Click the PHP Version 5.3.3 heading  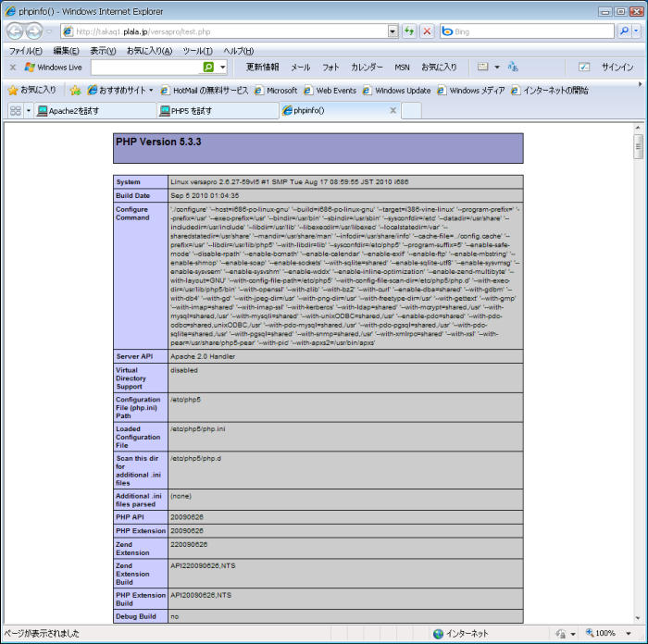[x=158, y=142]
